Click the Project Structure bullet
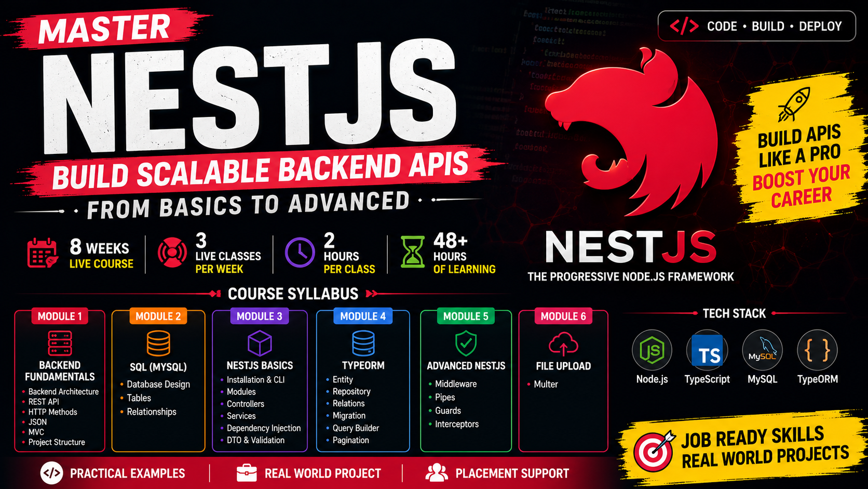 (57, 442)
